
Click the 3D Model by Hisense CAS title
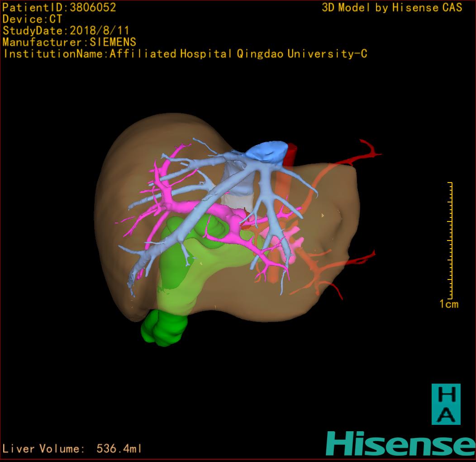[392, 7]
